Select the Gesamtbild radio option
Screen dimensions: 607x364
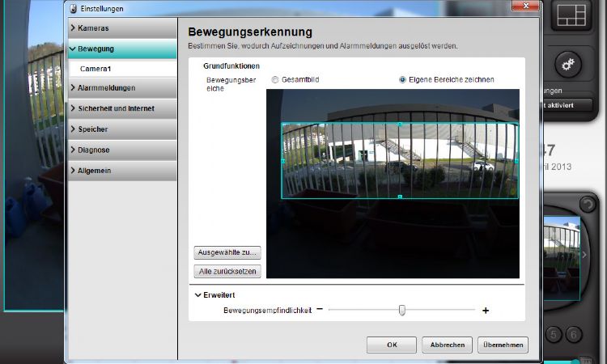click(x=275, y=80)
